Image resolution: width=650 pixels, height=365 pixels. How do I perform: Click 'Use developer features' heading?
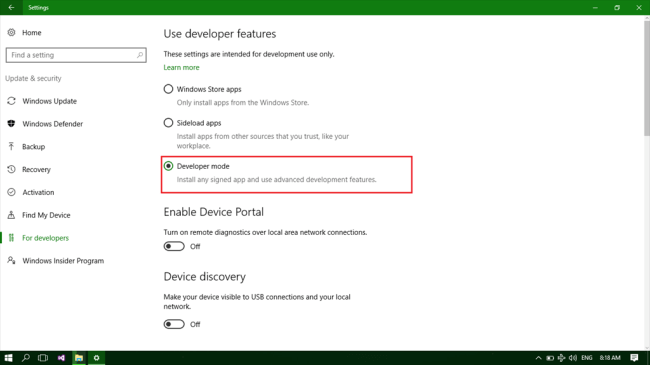point(220,34)
